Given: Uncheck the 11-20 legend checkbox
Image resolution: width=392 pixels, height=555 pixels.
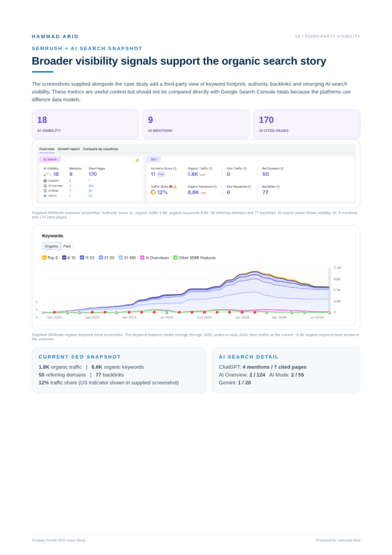Looking at the screenshot, I should coord(82,257).
